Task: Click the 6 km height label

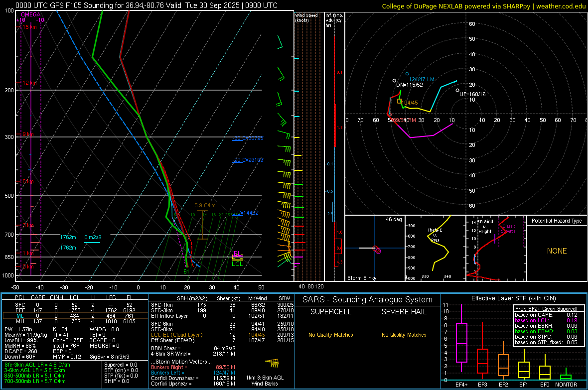Action: pyautogui.click(x=28, y=181)
